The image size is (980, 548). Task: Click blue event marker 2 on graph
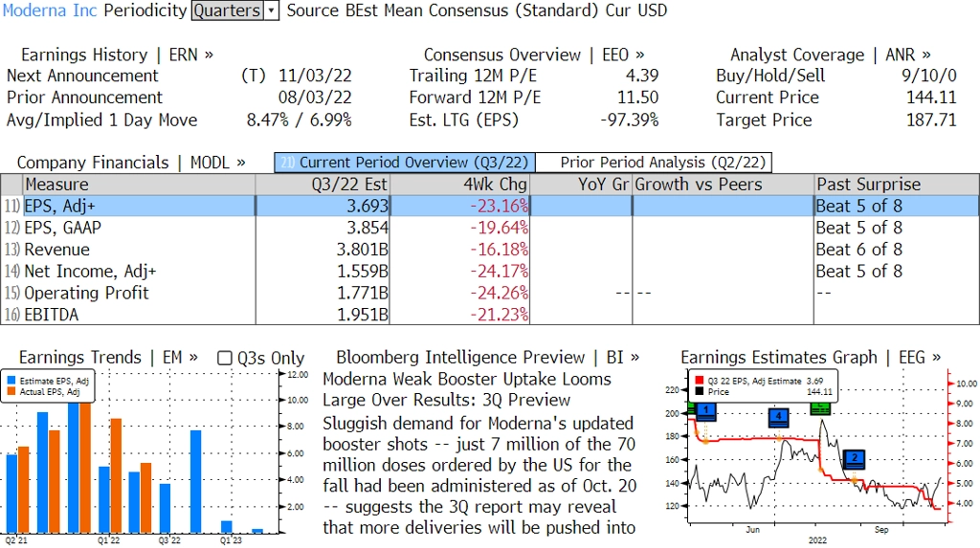pyautogui.click(x=855, y=459)
